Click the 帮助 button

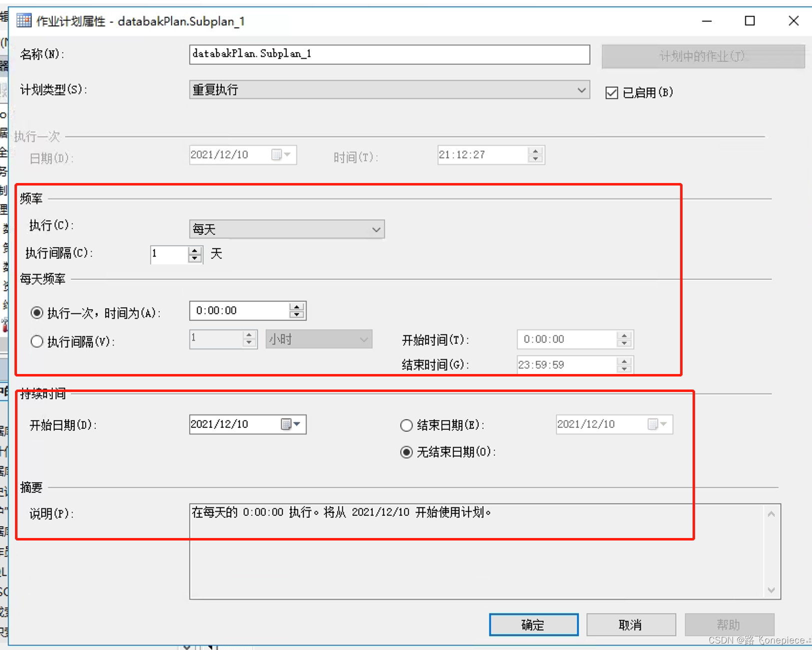[x=729, y=625]
